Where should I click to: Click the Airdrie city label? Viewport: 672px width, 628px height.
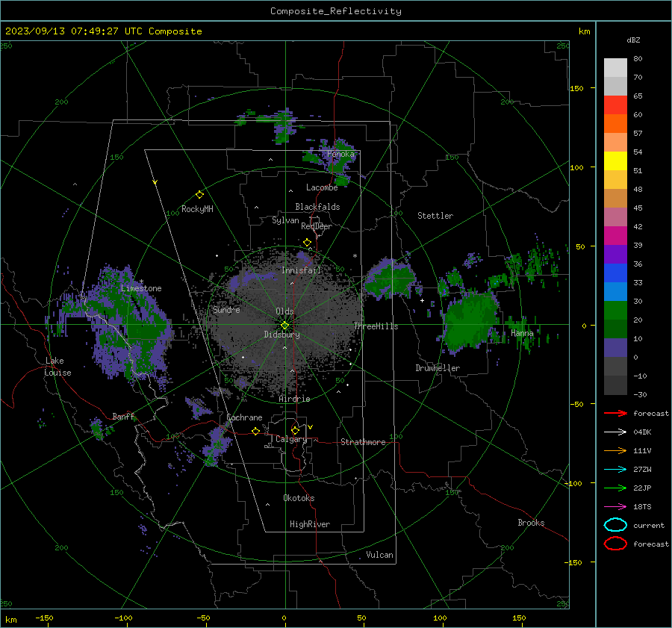(294, 399)
